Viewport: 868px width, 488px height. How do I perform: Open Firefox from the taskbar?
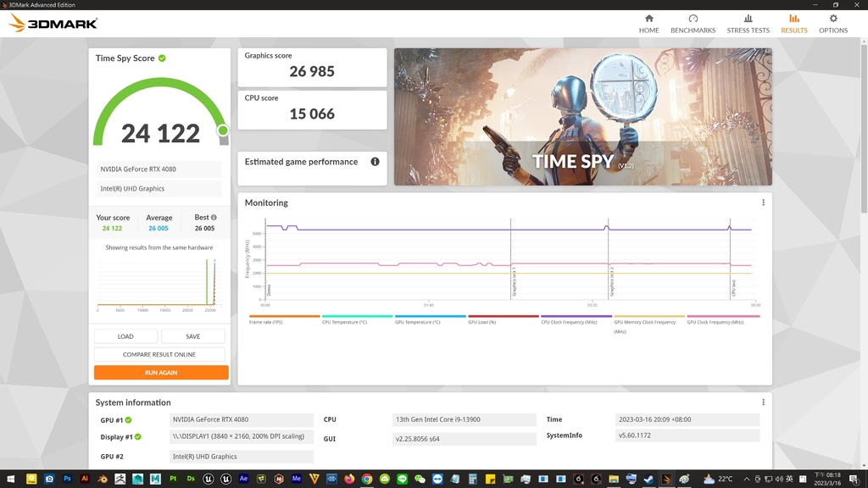tap(349, 480)
